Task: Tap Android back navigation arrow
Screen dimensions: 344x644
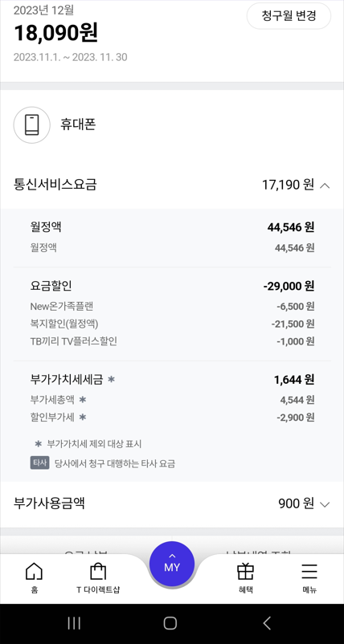Action: pyautogui.click(x=267, y=623)
